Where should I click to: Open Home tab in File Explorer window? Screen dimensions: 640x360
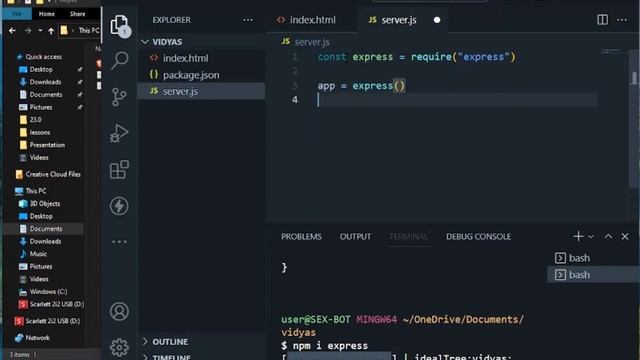pyautogui.click(x=47, y=14)
